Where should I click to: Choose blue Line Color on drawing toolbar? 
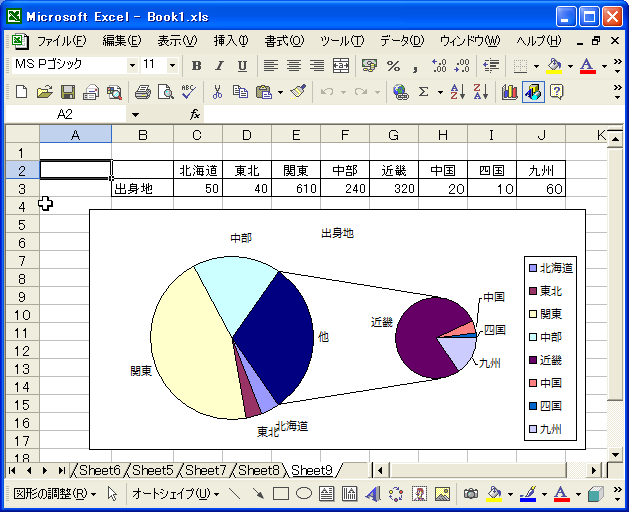pos(528,494)
